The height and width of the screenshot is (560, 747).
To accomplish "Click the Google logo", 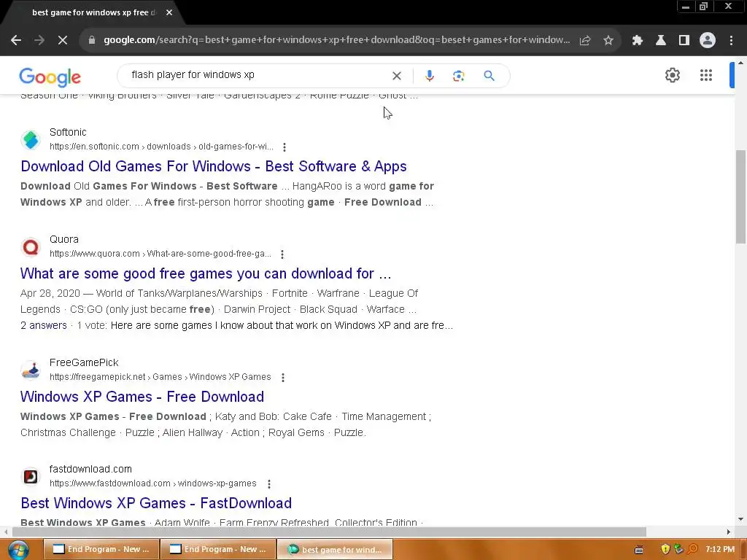I will point(50,77).
